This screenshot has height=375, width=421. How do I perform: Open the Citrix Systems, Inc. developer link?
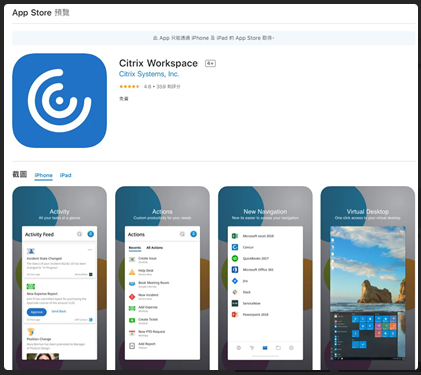click(149, 74)
